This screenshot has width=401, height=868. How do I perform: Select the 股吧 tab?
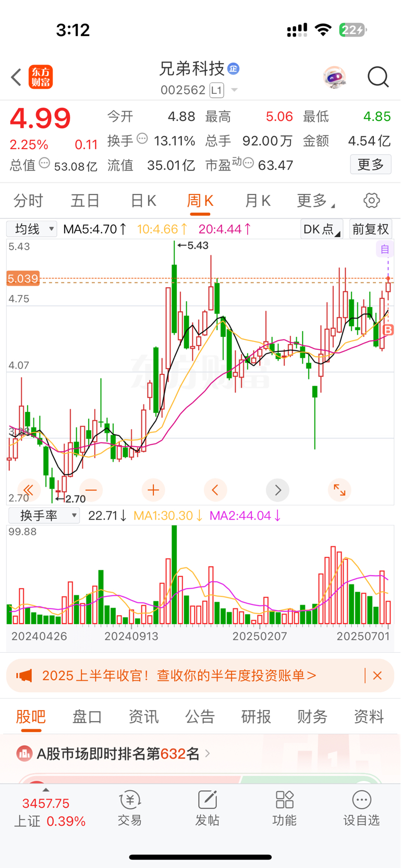point(31,717)
